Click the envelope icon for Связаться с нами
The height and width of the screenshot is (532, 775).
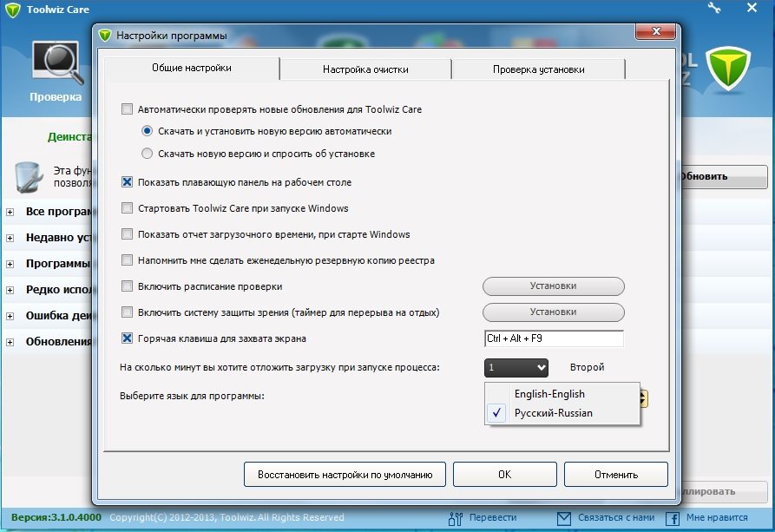pyautogui.click(x=564, y=518)
